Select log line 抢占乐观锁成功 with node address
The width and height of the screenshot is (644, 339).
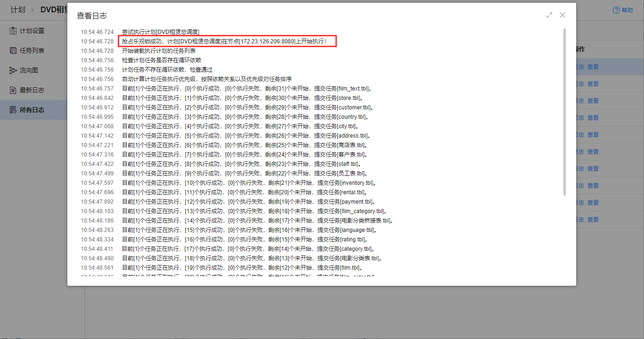(x=224, y=41)
